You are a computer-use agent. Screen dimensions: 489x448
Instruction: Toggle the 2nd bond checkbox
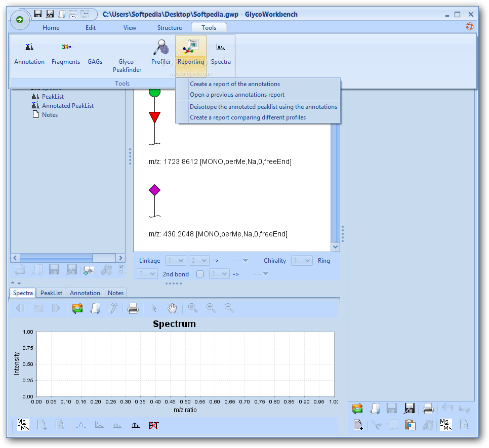tap(200, 274)
